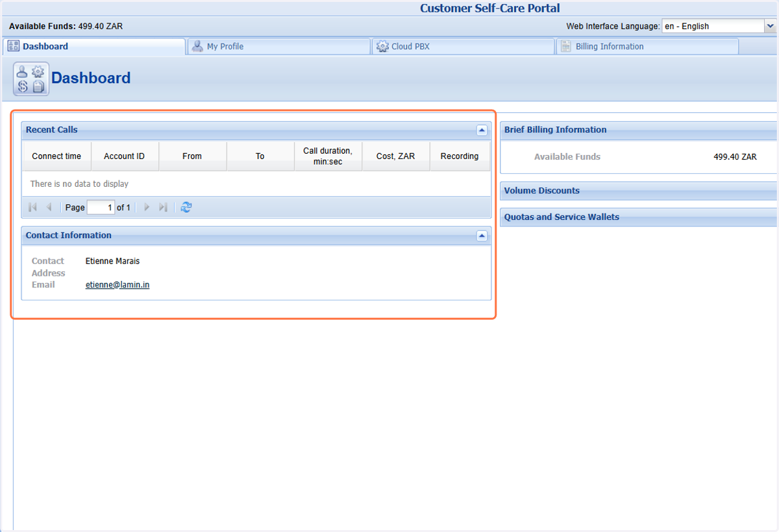
Task: Go to previous page of Recent Calls
Action: (49, 207)
